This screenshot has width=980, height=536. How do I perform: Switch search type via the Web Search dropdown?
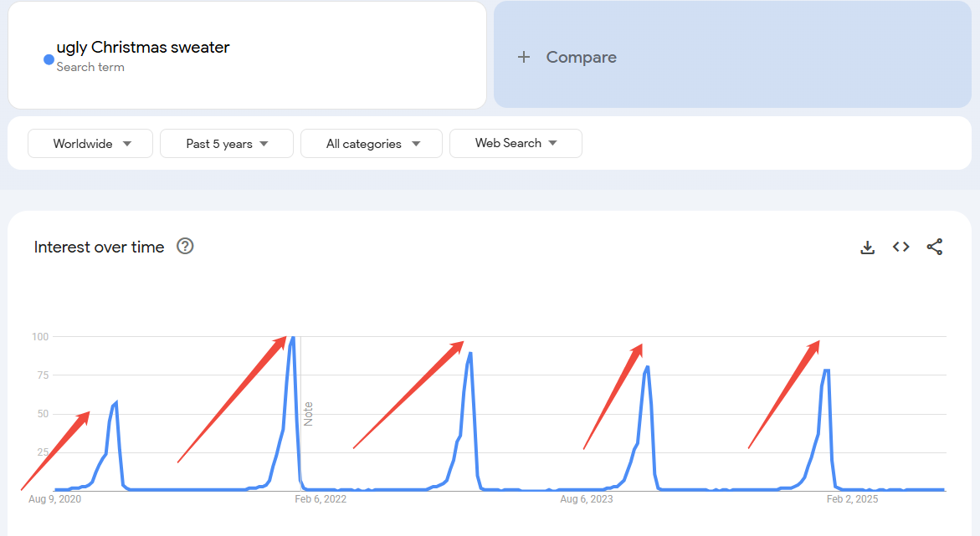coord(516,143)
